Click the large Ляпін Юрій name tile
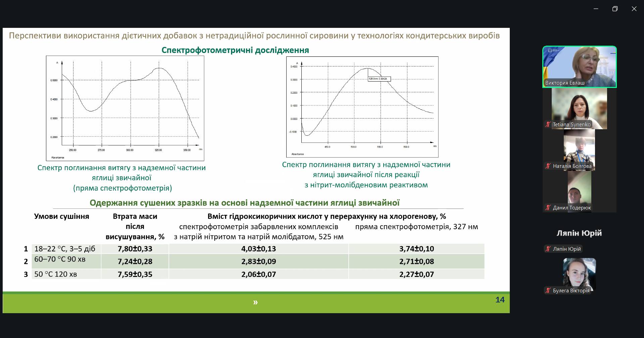Viewport: 644px width, 338px height. pyautogui.click(x=579, y=233)
